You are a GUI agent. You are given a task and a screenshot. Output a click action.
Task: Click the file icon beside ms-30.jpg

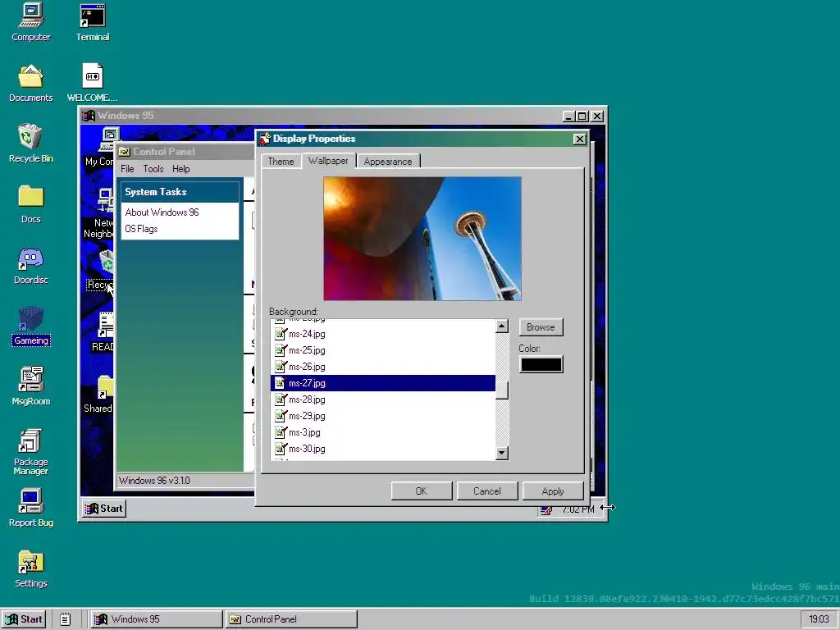click(281, 449)
